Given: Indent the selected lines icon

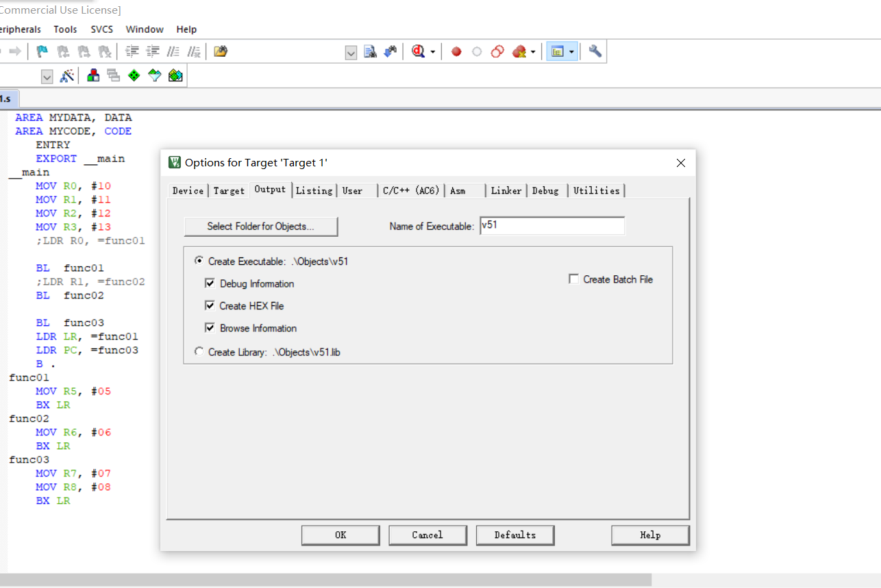Looking at the screenshot, I should [132, 51].
